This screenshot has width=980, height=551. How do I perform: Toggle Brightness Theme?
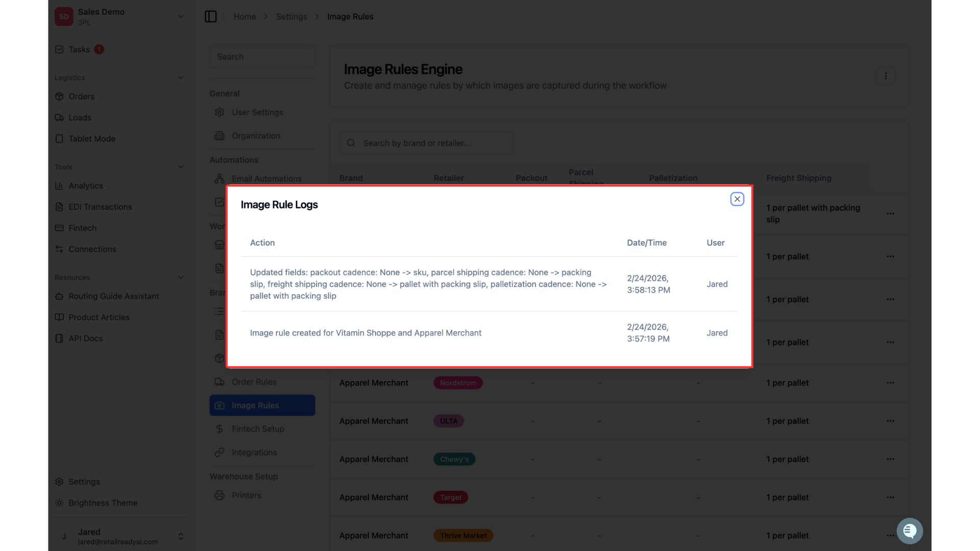click(96, 503)
